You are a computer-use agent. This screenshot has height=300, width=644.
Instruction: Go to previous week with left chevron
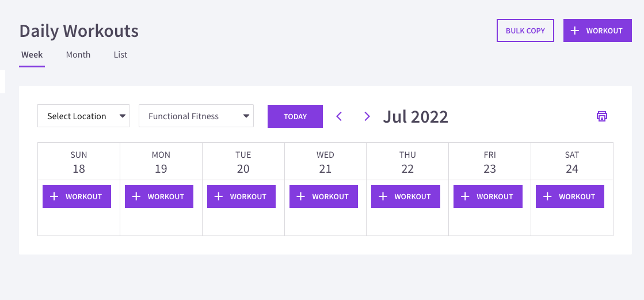tap(339, 116)
